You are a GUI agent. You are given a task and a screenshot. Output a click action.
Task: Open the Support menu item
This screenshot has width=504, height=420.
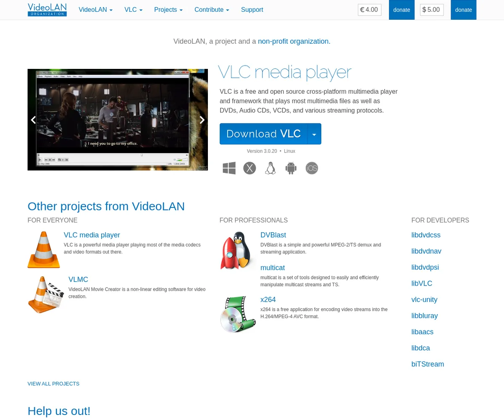pyautogui.click(x=252, y=10)
